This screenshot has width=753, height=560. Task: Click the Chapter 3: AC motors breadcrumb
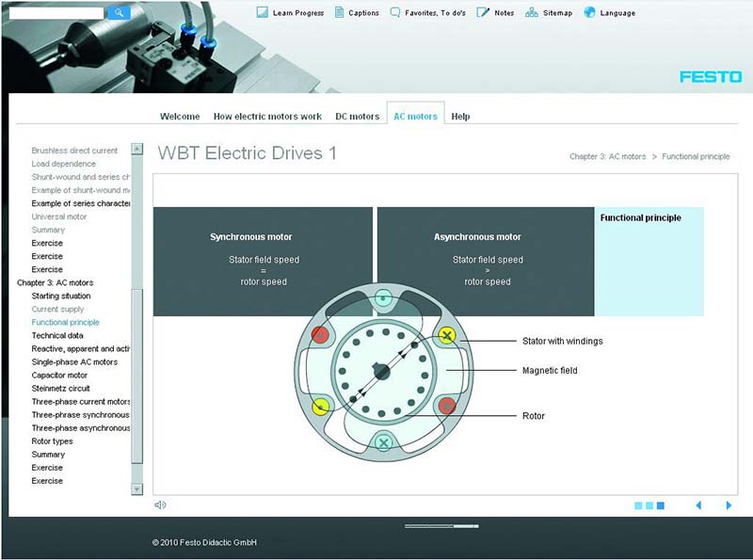[x=607, y=156]
